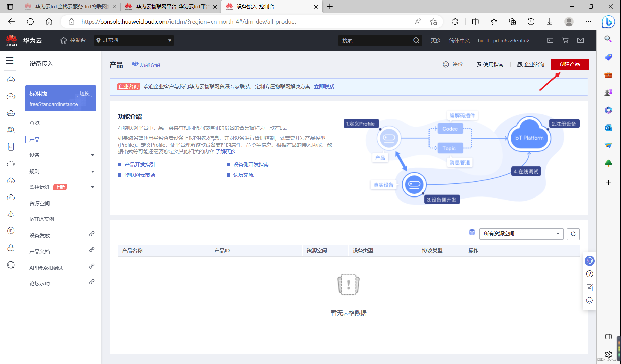Click the red 创建产品 button
621x364 pixels.
click(570, 64)
